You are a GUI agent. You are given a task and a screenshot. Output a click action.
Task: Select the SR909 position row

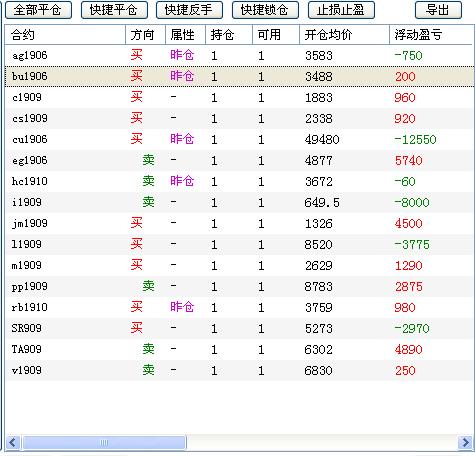click(239, 328)
